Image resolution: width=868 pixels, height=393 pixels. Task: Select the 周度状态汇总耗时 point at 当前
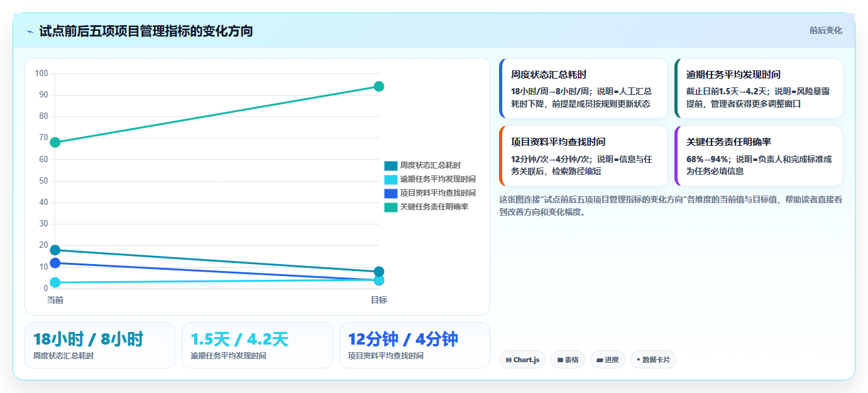(55, 250)
